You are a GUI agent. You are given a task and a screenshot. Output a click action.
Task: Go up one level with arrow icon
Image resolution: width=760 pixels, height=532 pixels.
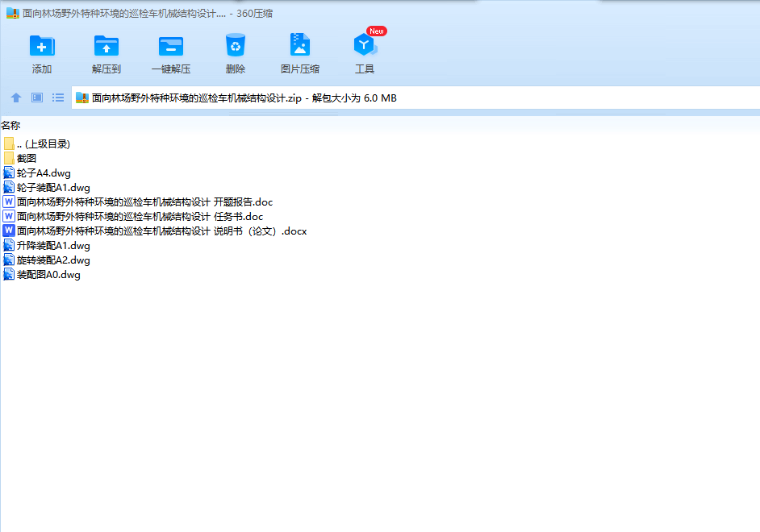[16, 98]
